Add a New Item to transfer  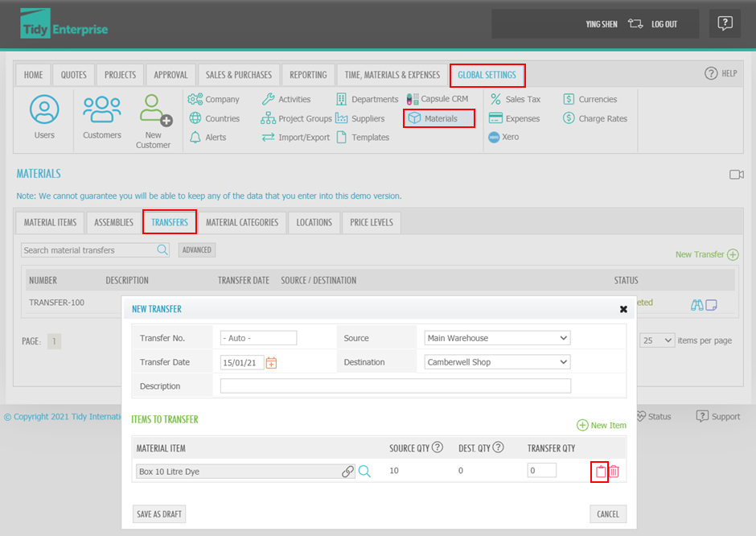[x=601, y=425]
